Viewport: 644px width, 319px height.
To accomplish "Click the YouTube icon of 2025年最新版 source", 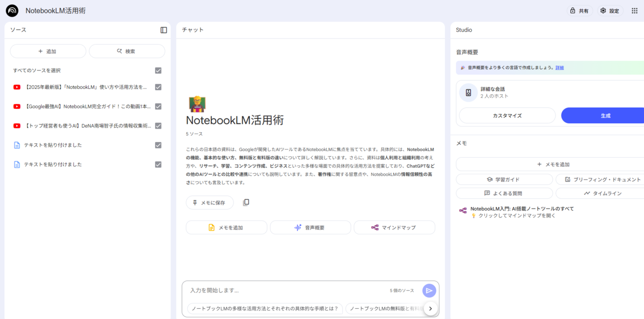I will (x=17, y=87).
